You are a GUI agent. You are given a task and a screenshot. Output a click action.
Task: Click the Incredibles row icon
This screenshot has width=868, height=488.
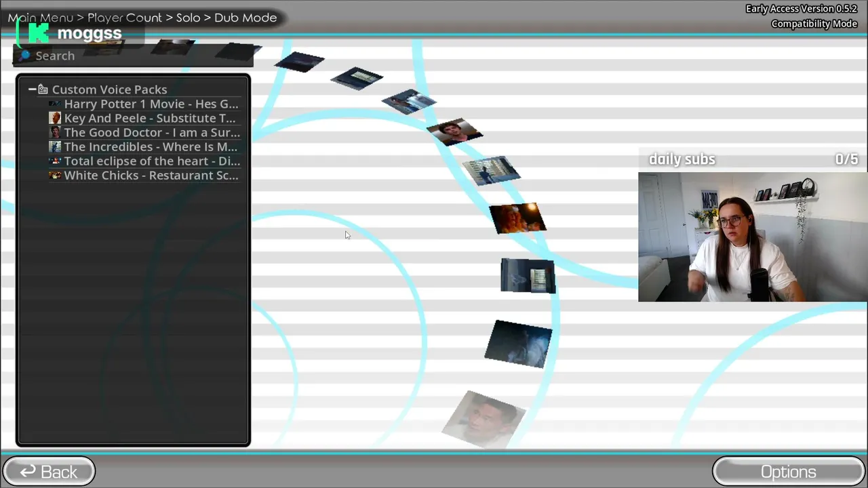coord(55,146)
